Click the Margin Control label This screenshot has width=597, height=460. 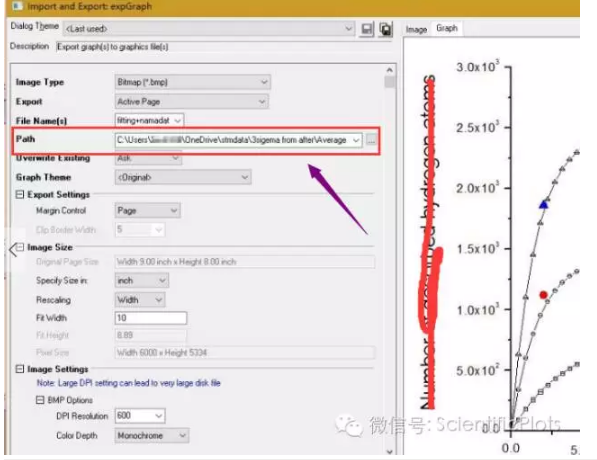61,211
